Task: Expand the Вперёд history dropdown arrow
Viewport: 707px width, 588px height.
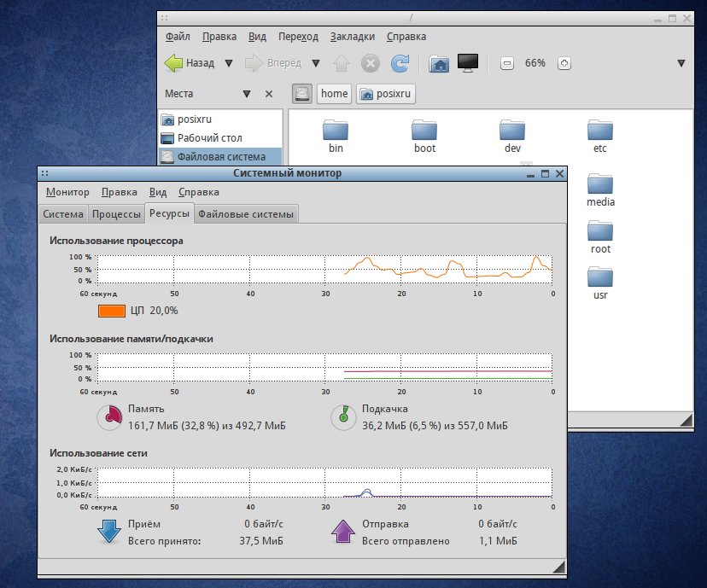Action: coord(316,63)
